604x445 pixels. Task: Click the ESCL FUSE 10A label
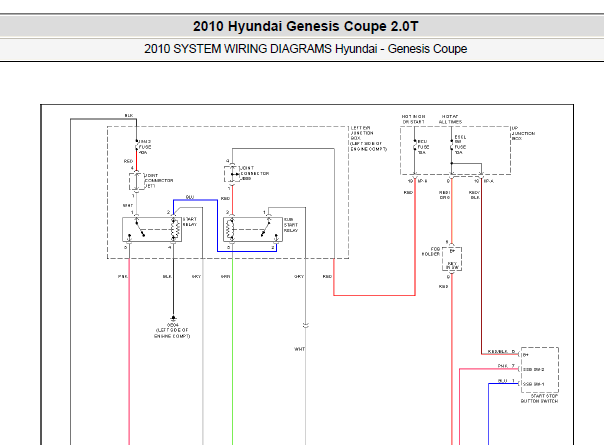[460, 144]
